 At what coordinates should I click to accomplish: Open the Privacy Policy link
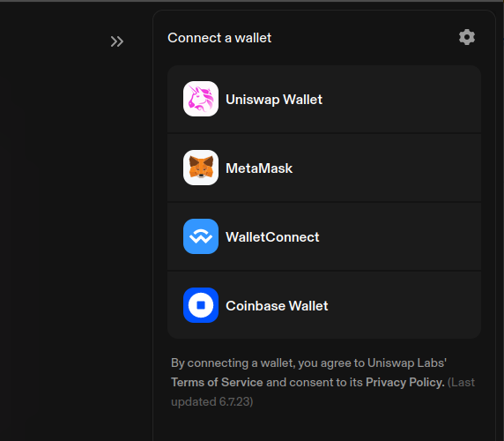pyautogui.click(x=405, y=382)
